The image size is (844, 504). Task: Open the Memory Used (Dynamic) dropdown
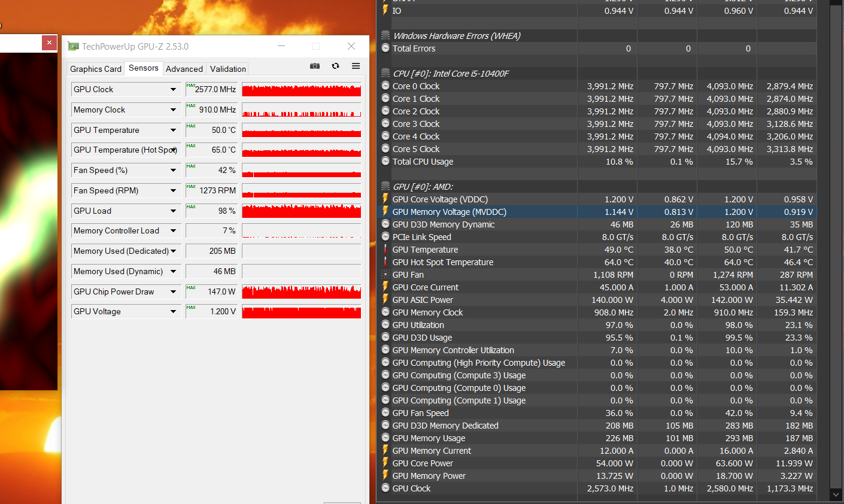(173, 272)
